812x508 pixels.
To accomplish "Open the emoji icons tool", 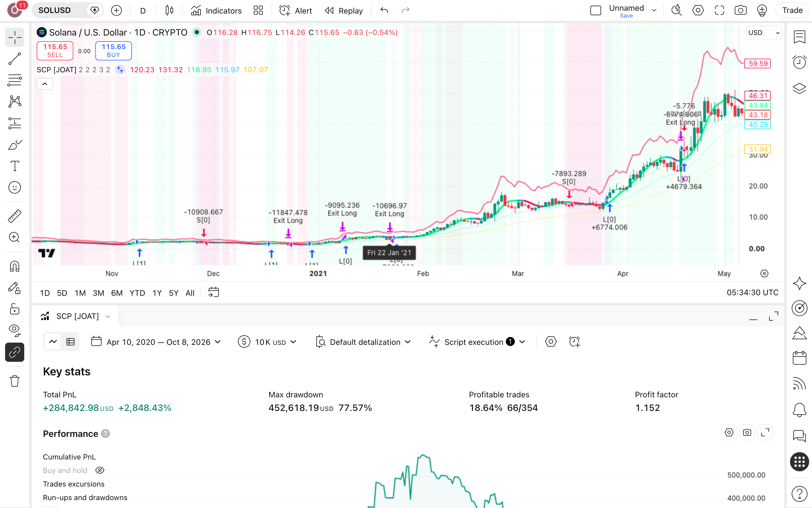I will tap(15, 187).
